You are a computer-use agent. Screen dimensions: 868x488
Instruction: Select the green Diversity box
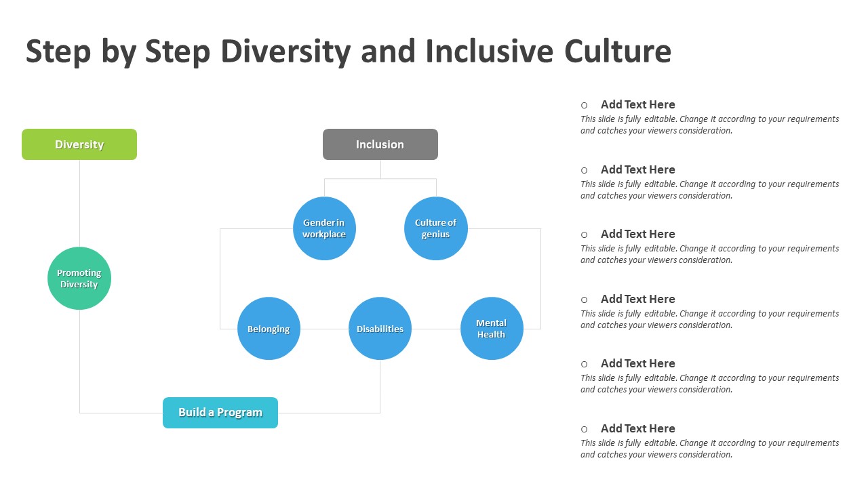coord(79,144)
